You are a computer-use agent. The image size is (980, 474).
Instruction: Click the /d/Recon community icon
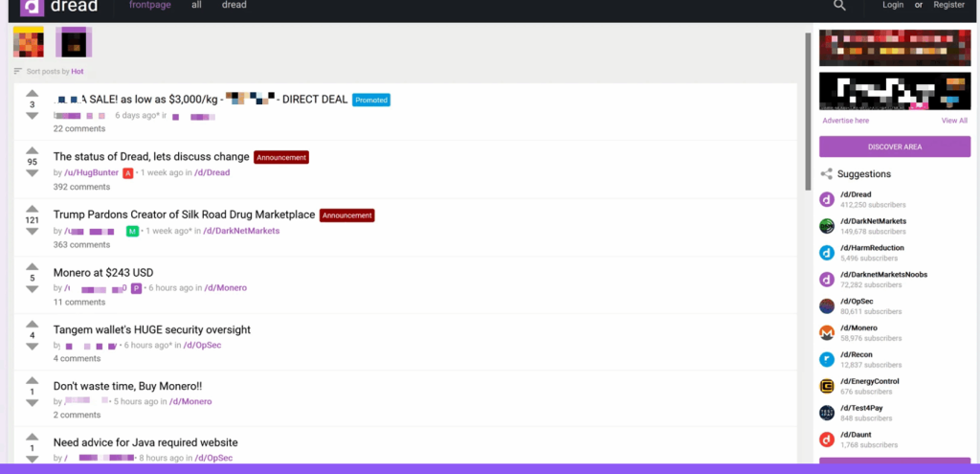[827, 359]
